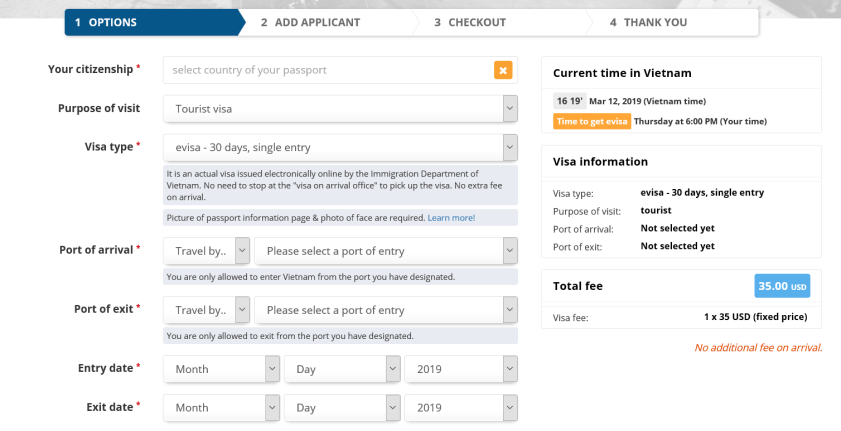Select a port of entry for arrival
Viewport: 841px width, 431px height.
386,250
